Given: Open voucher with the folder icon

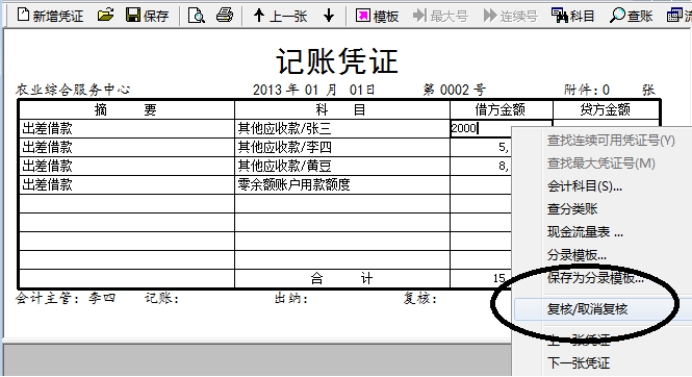Looking at the screenshot, I should (106, 15).
